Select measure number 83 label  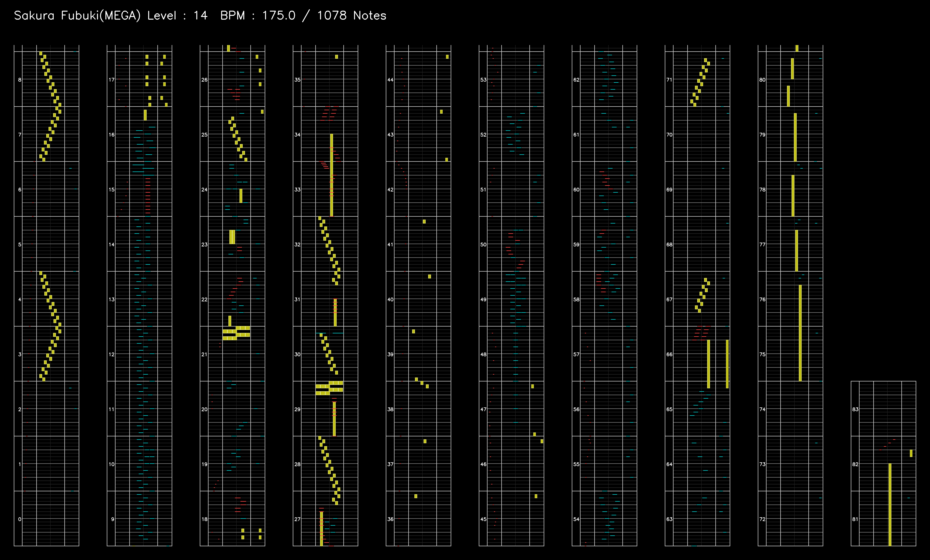coord(855,409)
